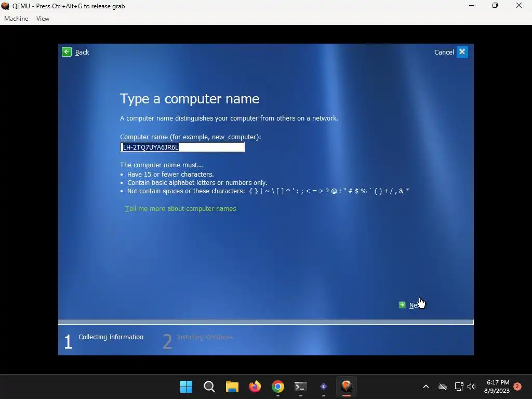Open the Machine menu
Image resolution: width=532 pixels, height=399 pixels.
pyautogui.click(x=16, y=19)
